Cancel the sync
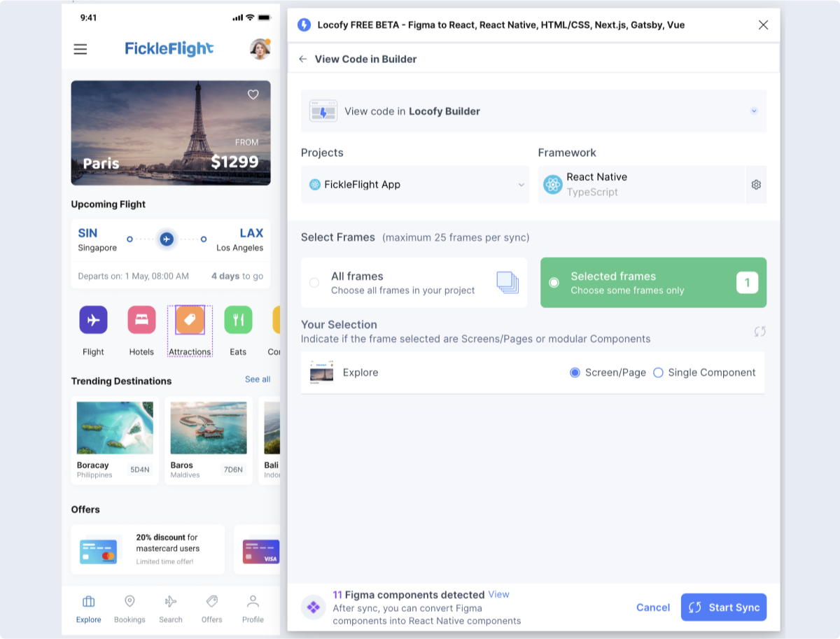The image size is (840, 639). pyautogui.click(x=653, y=608)
